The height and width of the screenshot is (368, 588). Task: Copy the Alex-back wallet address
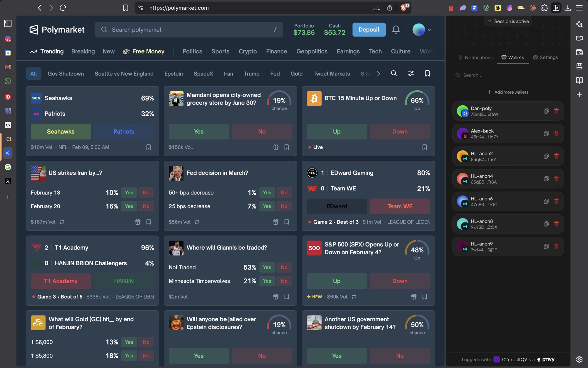(546, 134)
